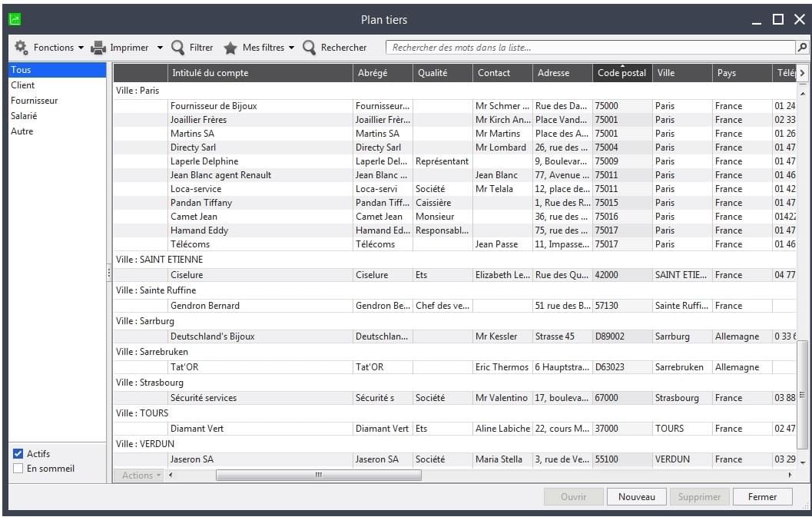Screen dimensions: 812x517
Task: Click the Rechercher magnifier icon
Action: tap(309, 47)
